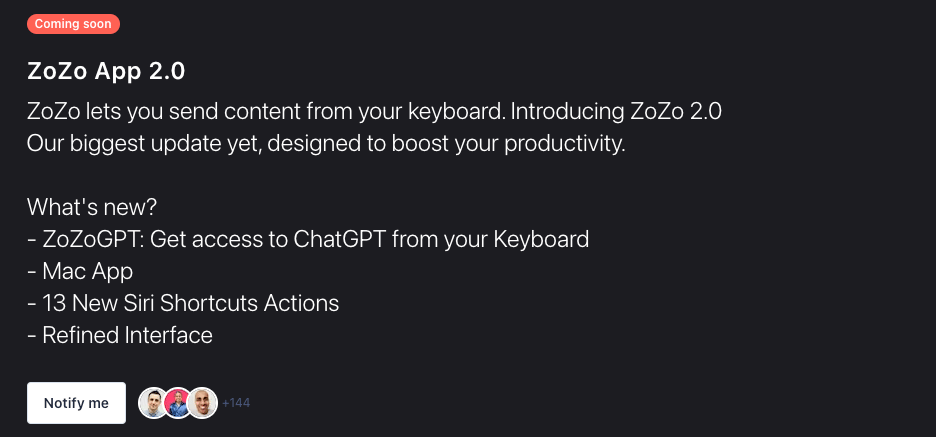
Task: Select the ZoZo App 2.0 title
Action: [x=106, y=72]
